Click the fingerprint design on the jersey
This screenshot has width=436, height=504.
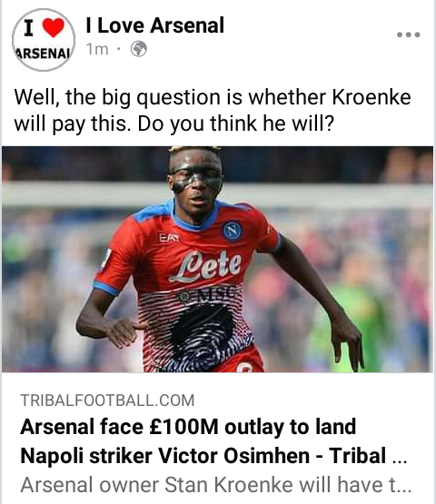203,334
